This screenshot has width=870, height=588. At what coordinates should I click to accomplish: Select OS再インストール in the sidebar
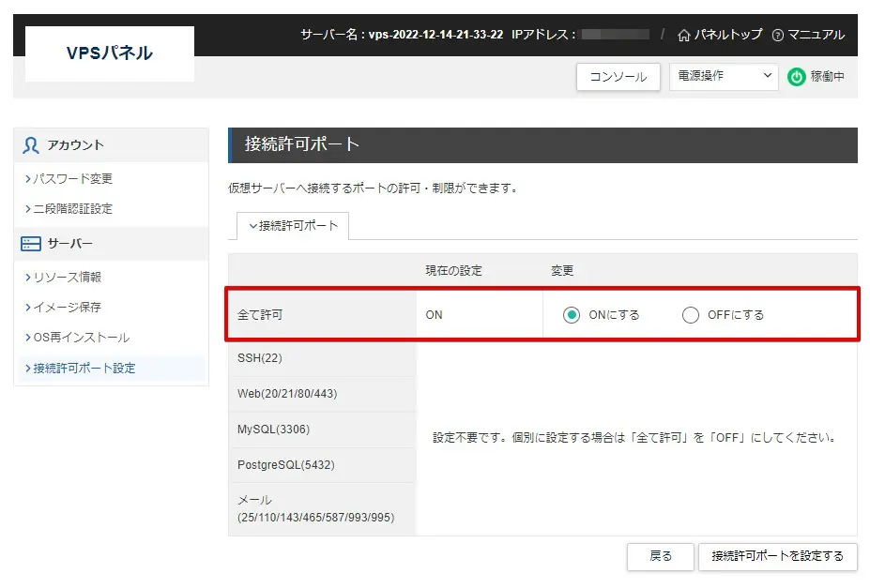tap(81, 337)
